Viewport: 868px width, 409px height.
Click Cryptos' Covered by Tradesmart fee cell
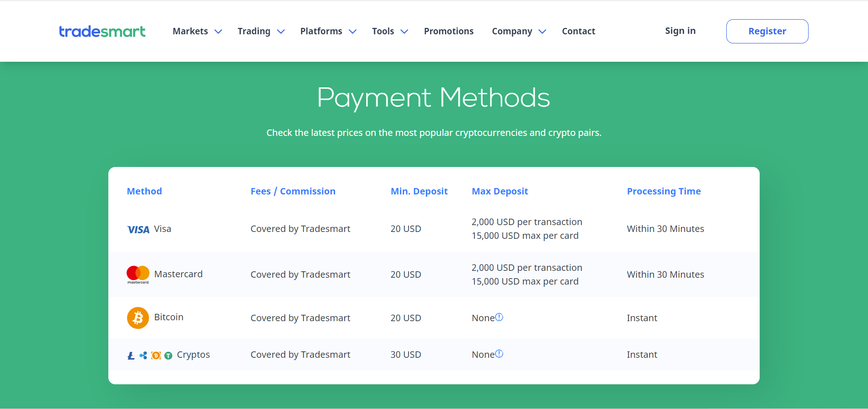[300, 355]
